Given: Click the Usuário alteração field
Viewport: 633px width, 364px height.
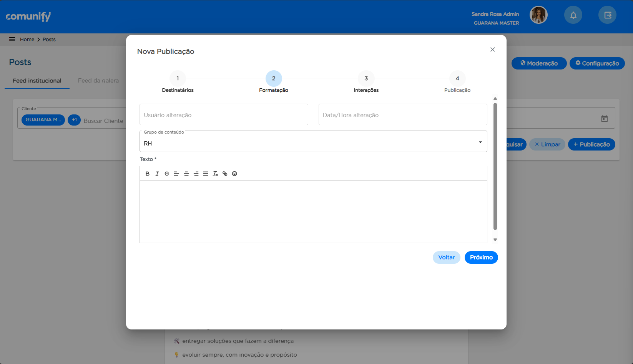Looking at the screenshot, I should tap(224, 115).
